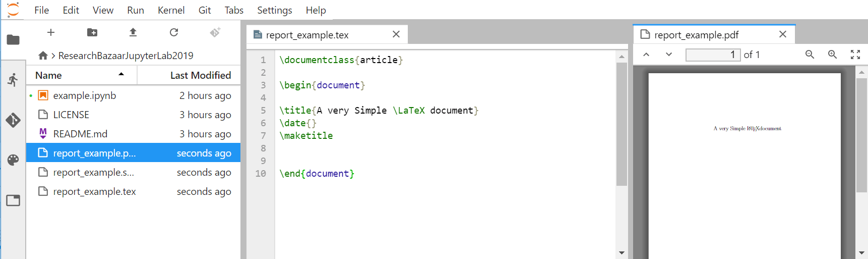Click the \documentclass{article} line in editor
Viewport: 868px width, 259px height.
341,60
